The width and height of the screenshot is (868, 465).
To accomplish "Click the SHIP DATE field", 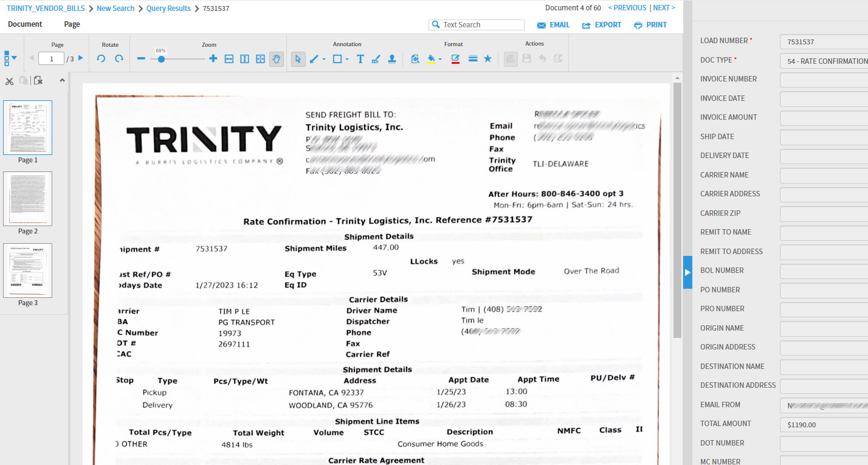I will 824,137.
